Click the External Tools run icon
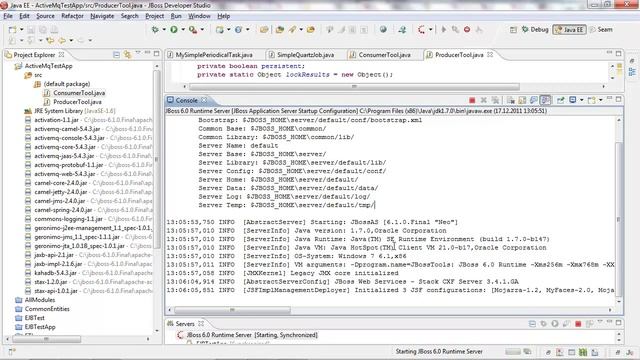This screenshot has width=640, height=360. [x=193, y=29]
